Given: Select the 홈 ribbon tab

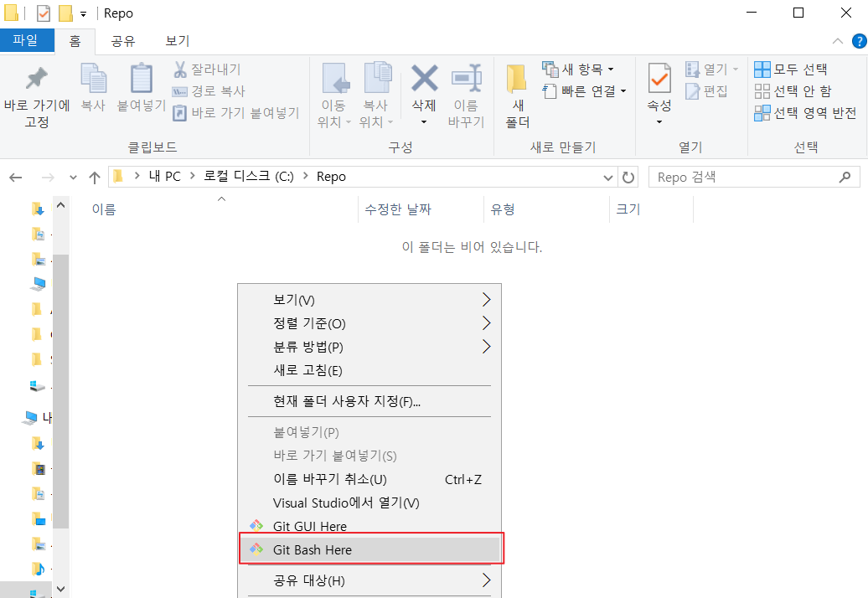Looking at the screenshot, I should click(75, 41).
